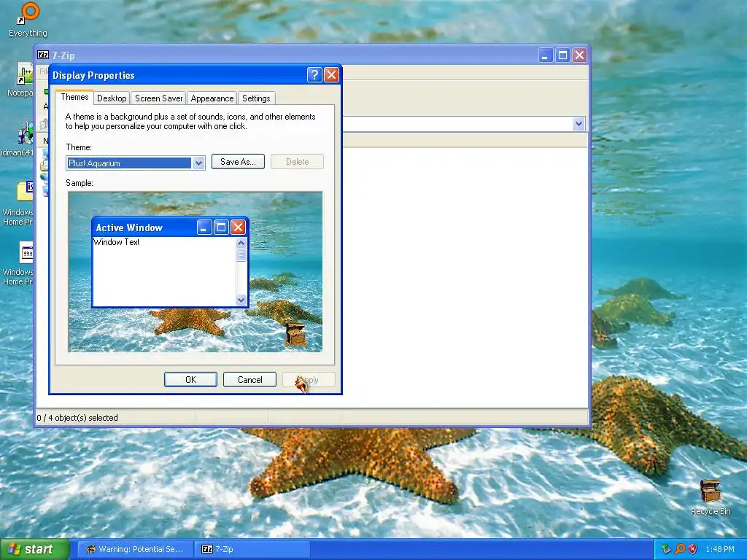Click the '0 / 4 object(s) selected' status text
The image size is (747, 560).
[77, 418]
